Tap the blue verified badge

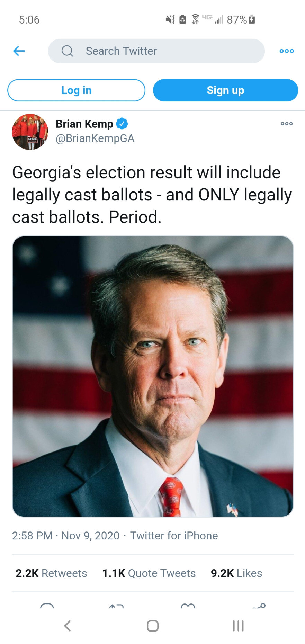coord(122,124)
